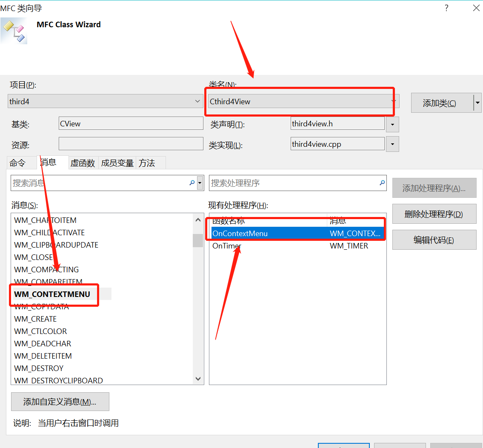Click the magnifier icon in the handler search box
This screenshot has width=483, height=448.
coord(382,183)
